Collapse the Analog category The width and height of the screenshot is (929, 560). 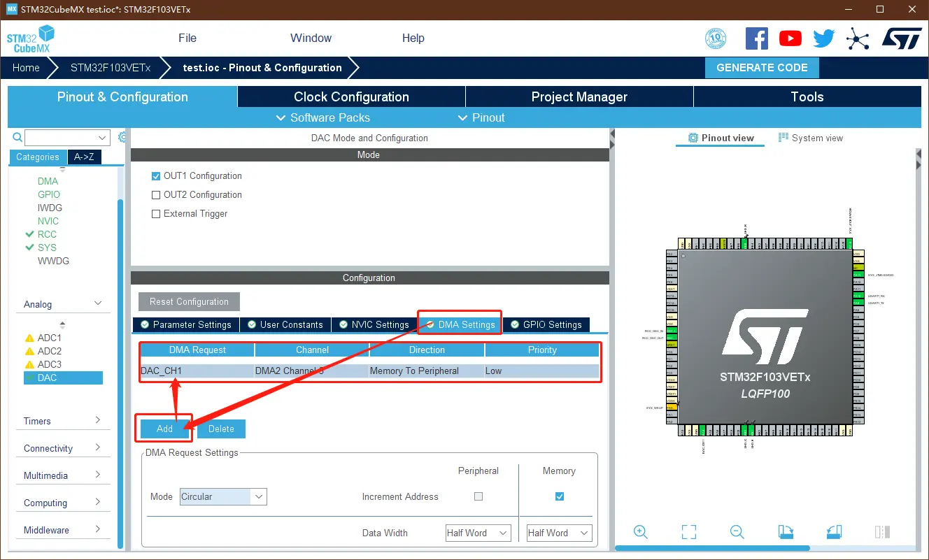(x=98, y=303)
